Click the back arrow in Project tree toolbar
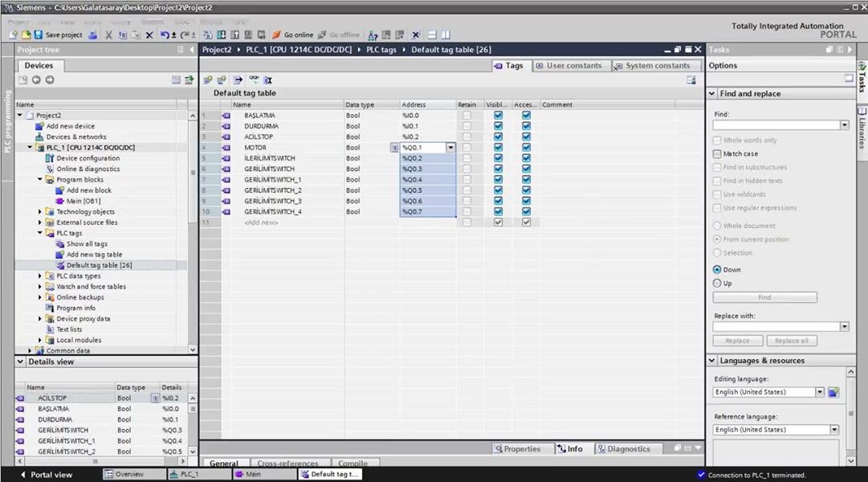This screenshot has height=482, width=868. [36, 80]
